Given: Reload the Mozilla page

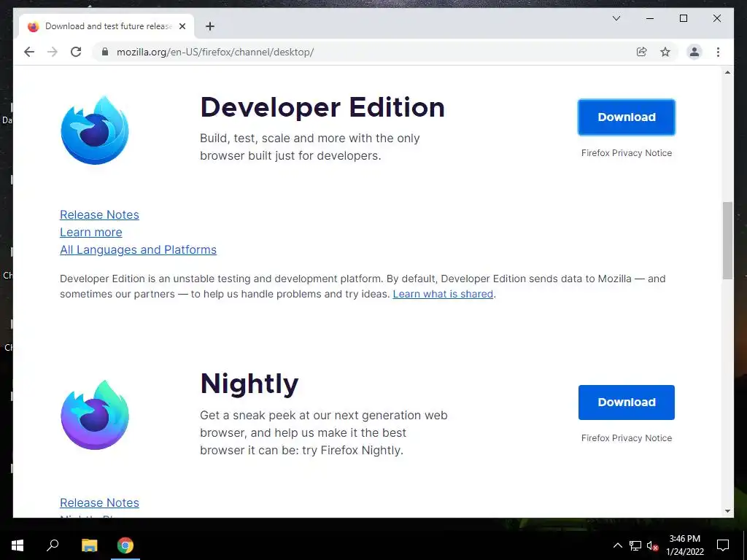Looking at the screenshot, I should tap(76, 52).
